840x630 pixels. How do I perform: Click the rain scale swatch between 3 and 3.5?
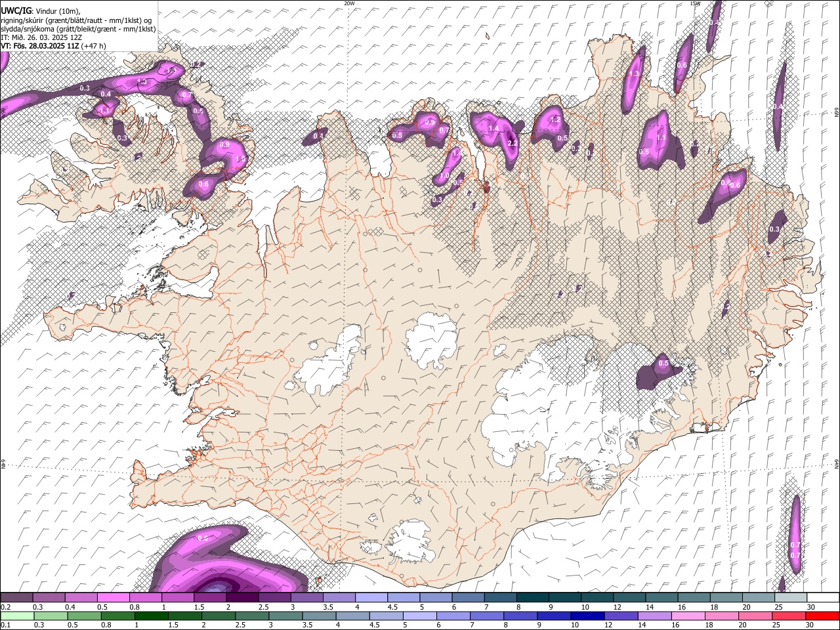click(x=286, y=616)
